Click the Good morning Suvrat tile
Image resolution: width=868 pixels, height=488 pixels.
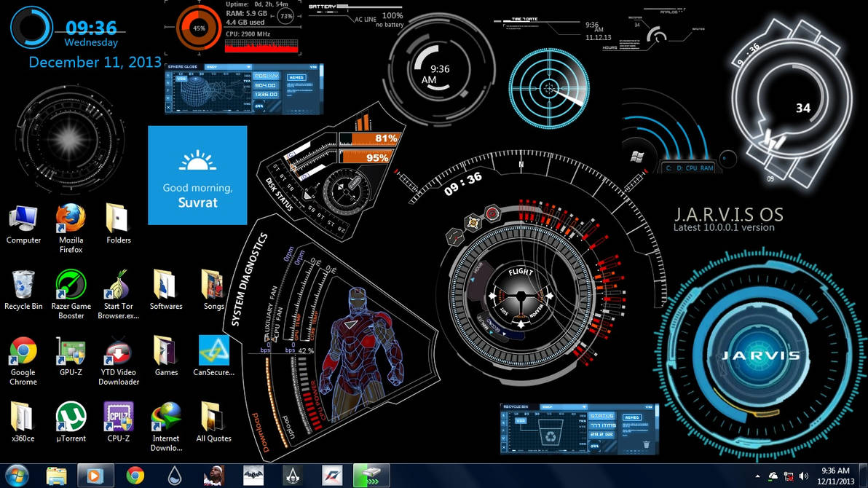(196, 175)
